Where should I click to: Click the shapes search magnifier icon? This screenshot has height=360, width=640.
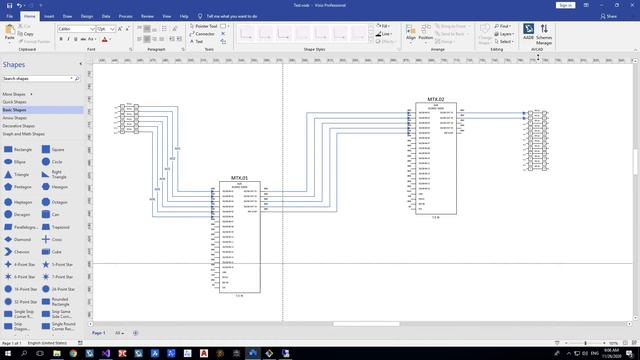tap(77, 78)
